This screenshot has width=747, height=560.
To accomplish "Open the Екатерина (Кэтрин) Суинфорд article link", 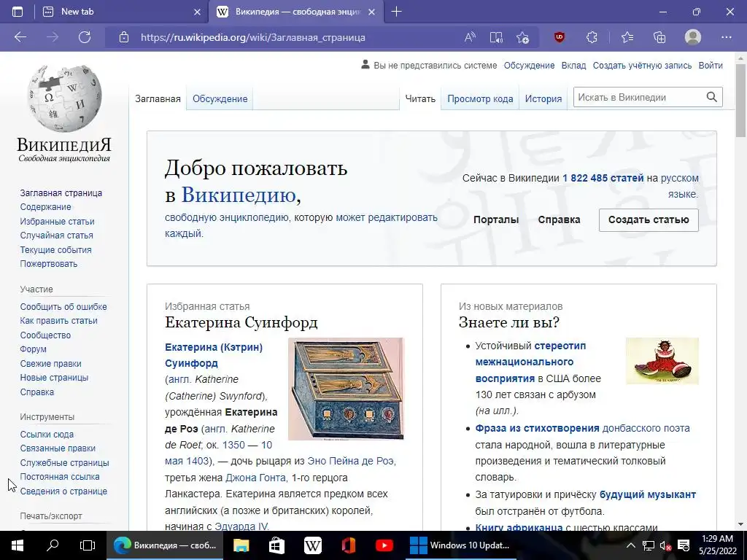I will (x=214, y=355).
